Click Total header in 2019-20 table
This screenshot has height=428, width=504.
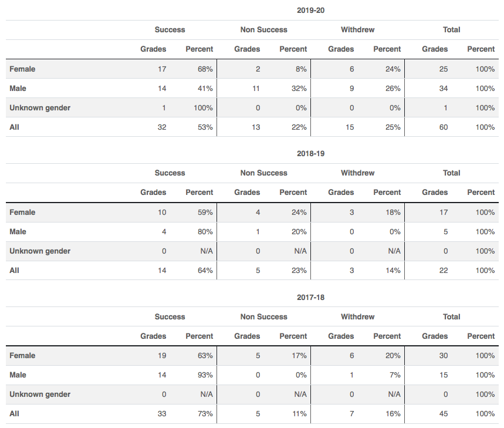coord(451,29)
